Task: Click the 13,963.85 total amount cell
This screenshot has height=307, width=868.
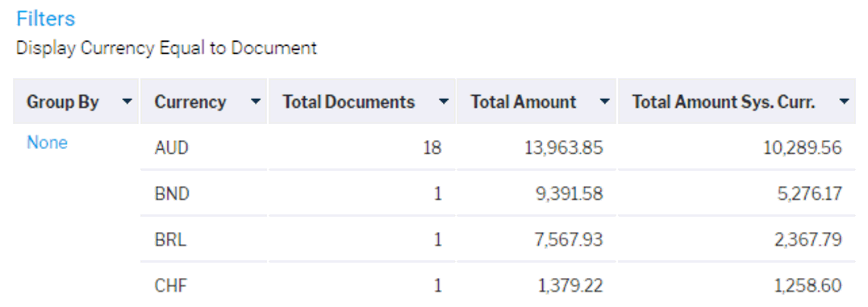Action: pos(564,147)
